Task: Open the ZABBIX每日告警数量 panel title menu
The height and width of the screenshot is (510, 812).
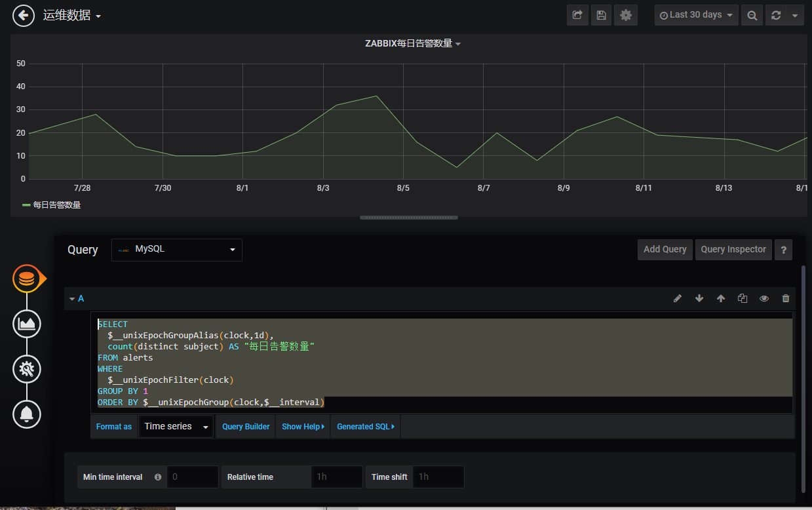Action: pos(413,43)
